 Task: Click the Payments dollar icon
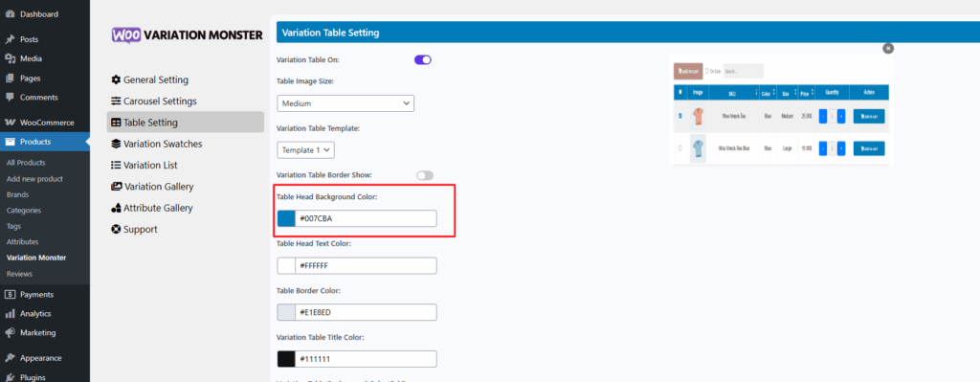10,295
